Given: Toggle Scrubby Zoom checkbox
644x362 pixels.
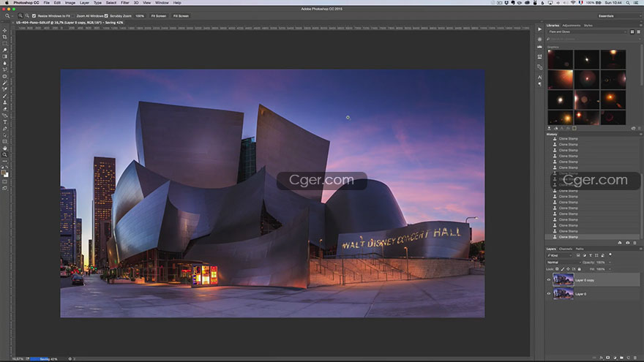Looking at the screenshot, I should tap(106, 16).
